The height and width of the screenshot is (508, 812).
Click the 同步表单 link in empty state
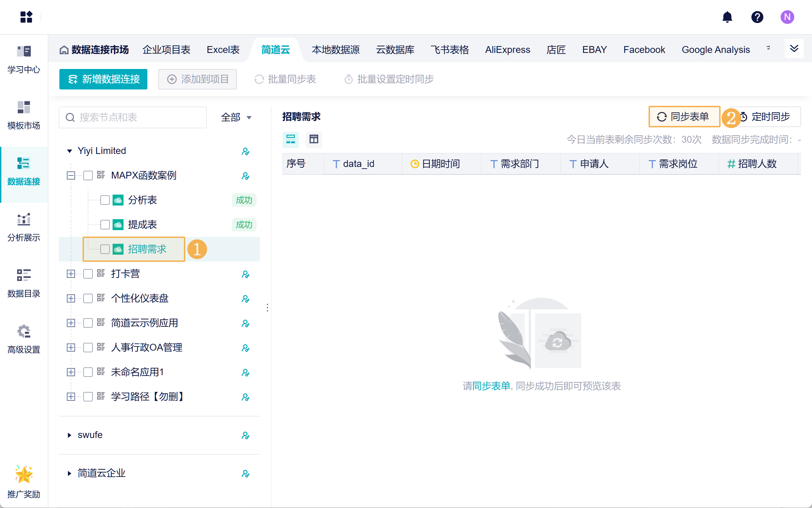(x=491, y=386)
